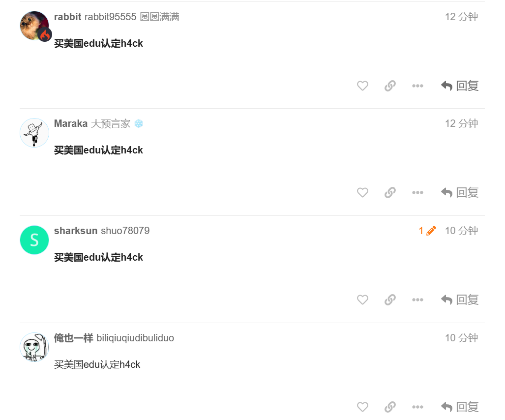The height and width of the screenshot is (420, 505).
Task: Expand ellipsis menu on sharksun's post
Action: [x=418, y=300]
